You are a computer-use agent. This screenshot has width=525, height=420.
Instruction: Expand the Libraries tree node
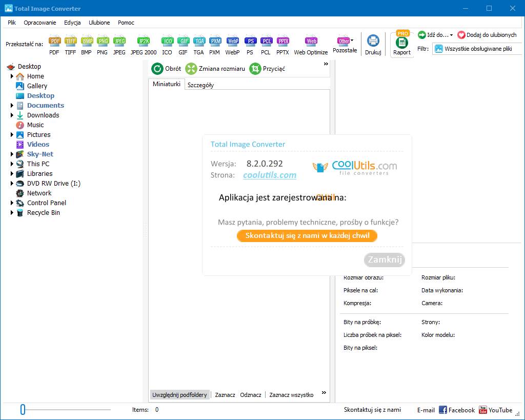coord(12,173)
